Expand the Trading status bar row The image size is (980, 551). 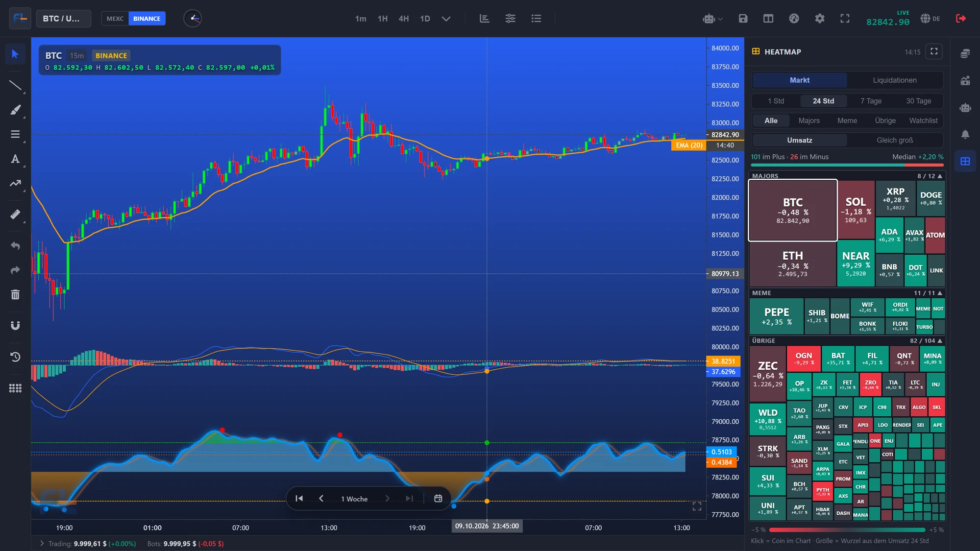point(42,544)
